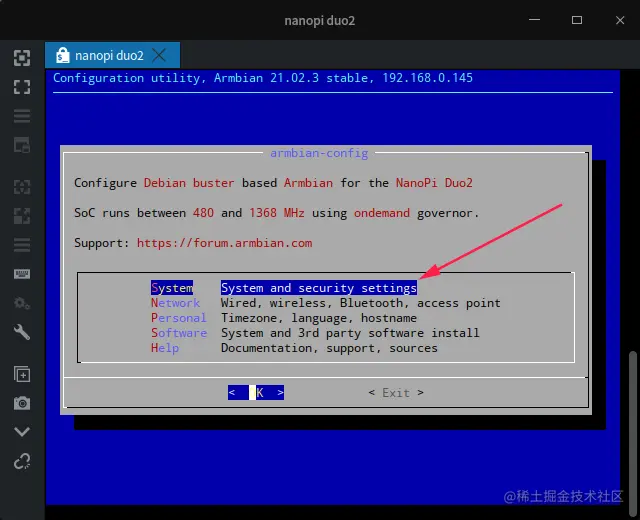Click the Configuration utility header line
Screen dimensions: 640x520
point(263,78)
